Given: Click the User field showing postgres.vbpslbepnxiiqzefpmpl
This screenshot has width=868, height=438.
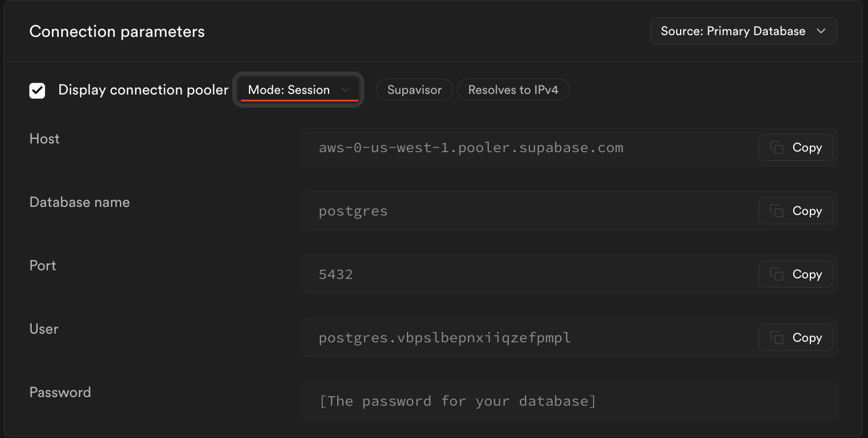Looking at the screenshot, I should coord(519,337).
